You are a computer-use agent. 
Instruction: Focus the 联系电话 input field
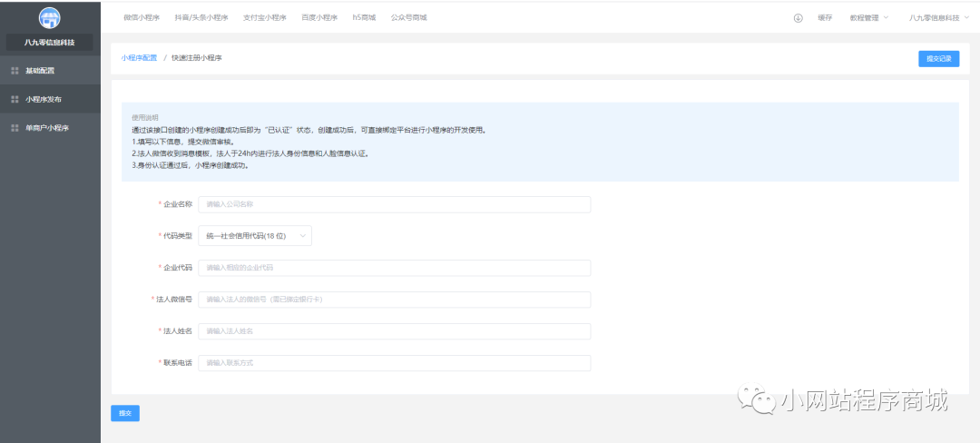pyautogui.click(x=395, y=363)
